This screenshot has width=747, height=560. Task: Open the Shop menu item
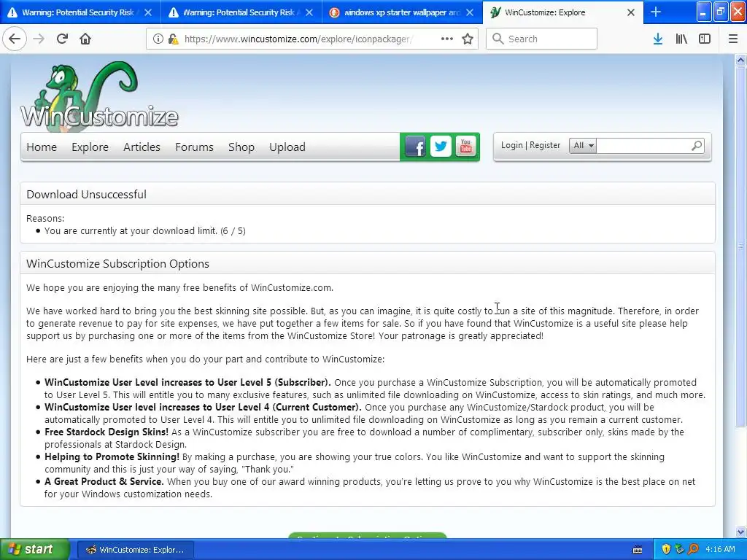241,147
